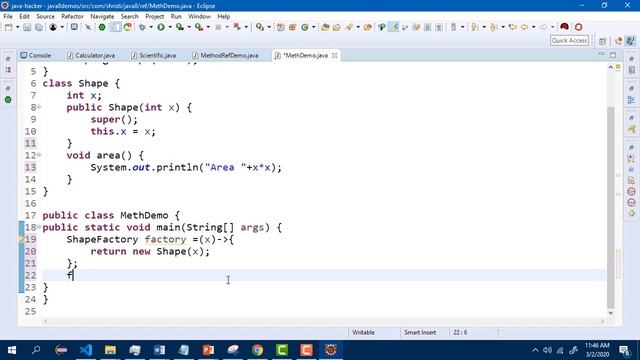Click the External Tools run icon
This screenshot has height=360, width=640.
199,27
